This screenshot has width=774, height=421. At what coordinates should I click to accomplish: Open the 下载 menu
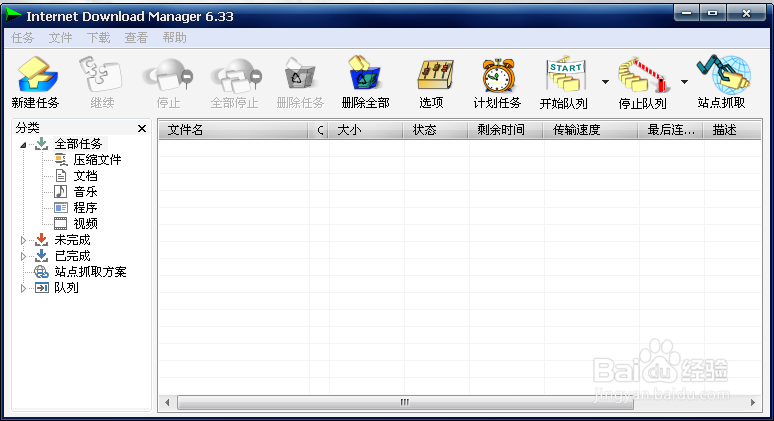tap(99, 38)
